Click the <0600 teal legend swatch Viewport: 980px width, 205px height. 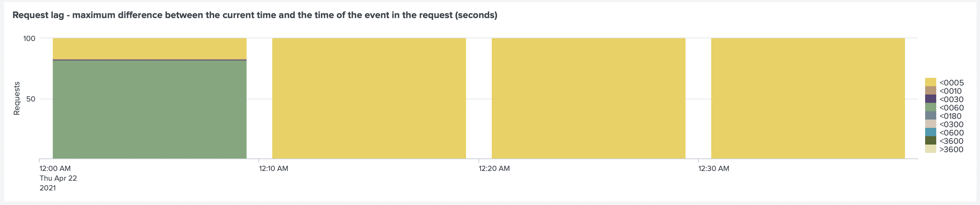point(931,132)
